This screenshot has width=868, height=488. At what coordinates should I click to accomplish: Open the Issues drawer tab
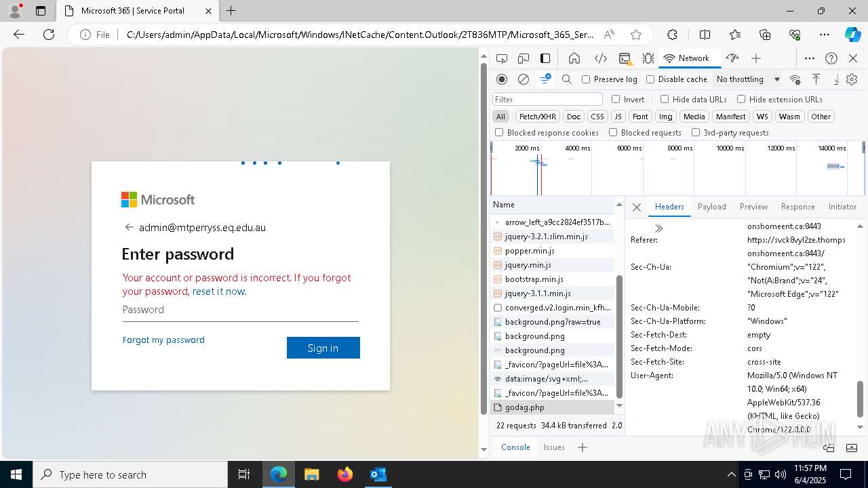coord(554,447)
